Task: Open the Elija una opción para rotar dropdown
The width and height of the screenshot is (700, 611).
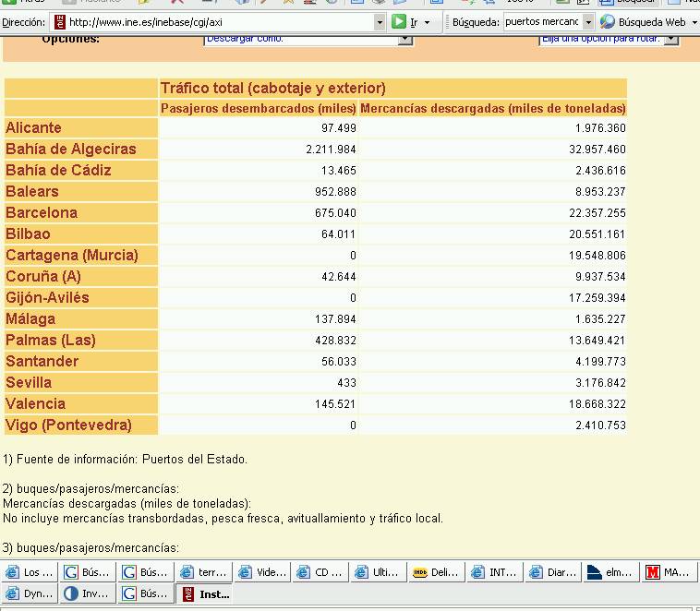Action: [671, 40]
